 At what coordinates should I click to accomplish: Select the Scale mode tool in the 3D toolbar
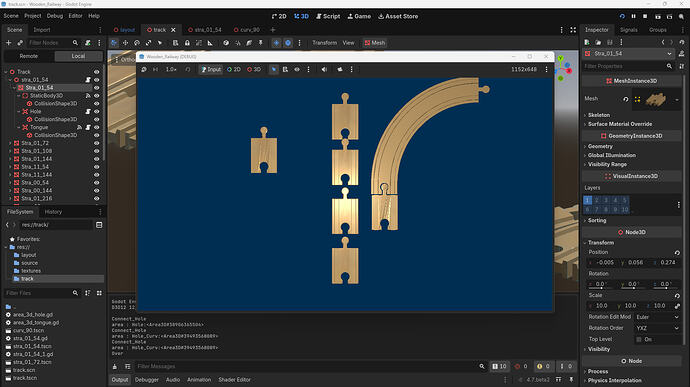tap(148, 43)
